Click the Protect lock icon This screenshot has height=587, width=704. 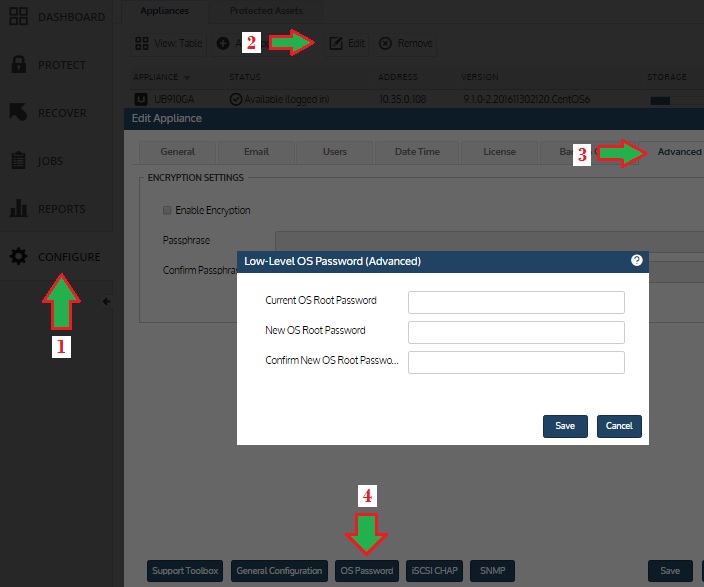18,65
